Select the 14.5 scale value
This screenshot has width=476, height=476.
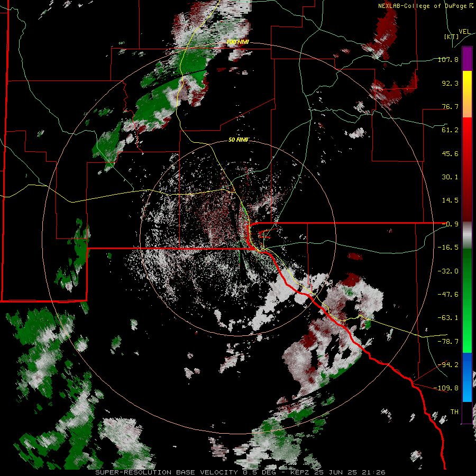[x=450, y=200]
